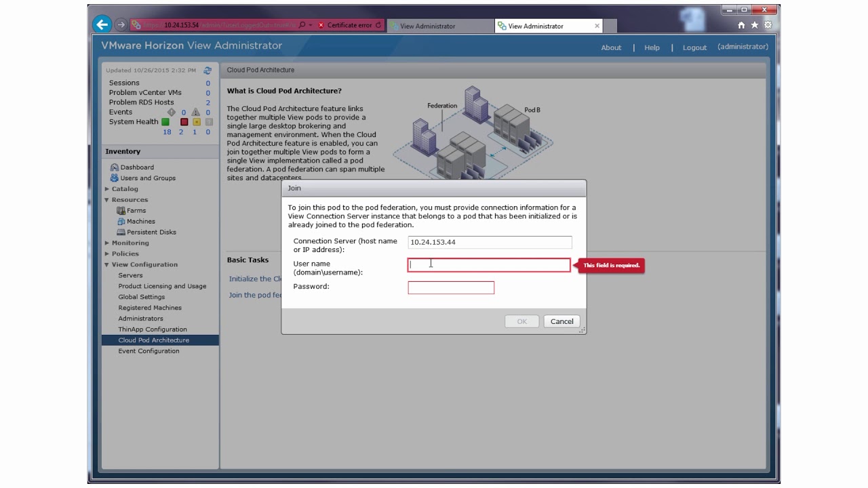Click the yellow System Health status square
The image size is (868, 488).
[197, 122]
